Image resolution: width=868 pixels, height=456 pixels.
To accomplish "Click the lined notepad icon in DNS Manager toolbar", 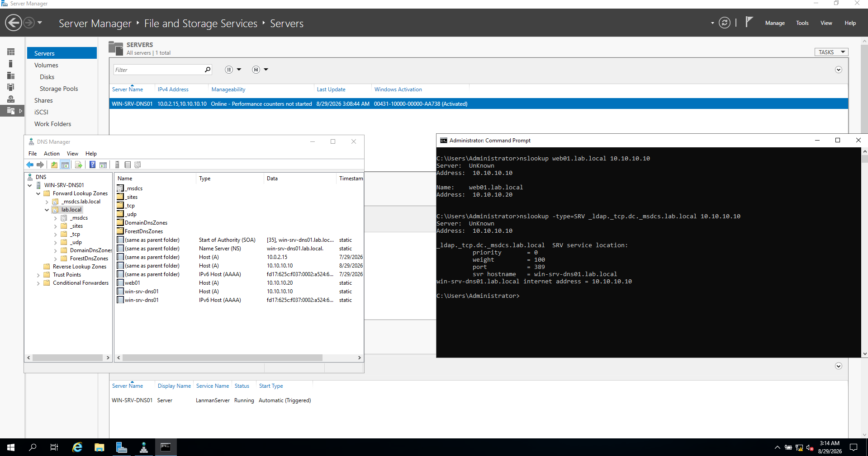I will (x=128, y=165).
